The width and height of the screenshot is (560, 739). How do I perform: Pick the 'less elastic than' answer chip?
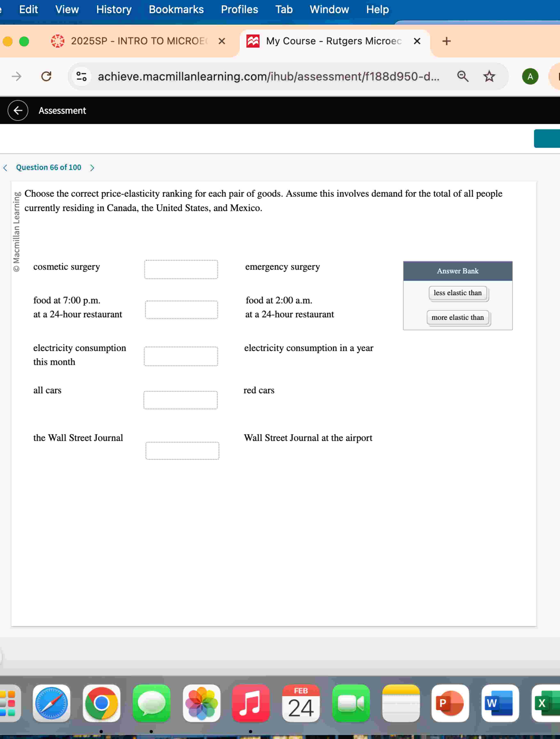[457, 293]
